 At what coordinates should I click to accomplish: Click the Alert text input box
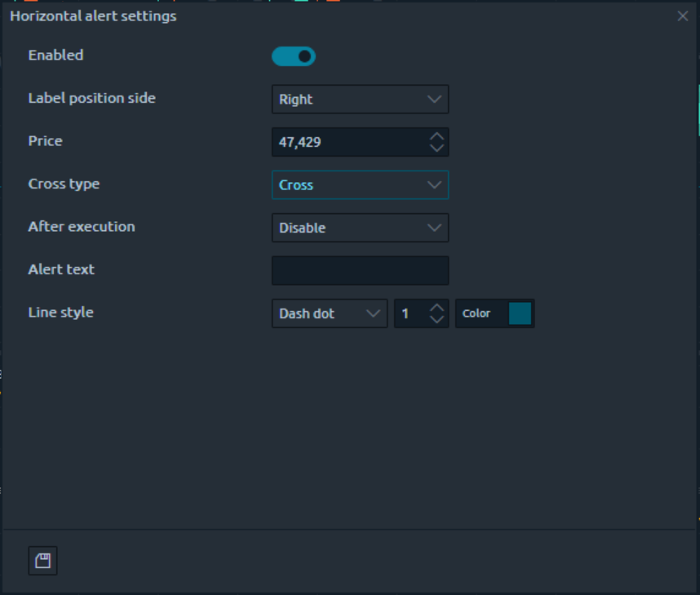pyautogui.click(x=360, y=270)
